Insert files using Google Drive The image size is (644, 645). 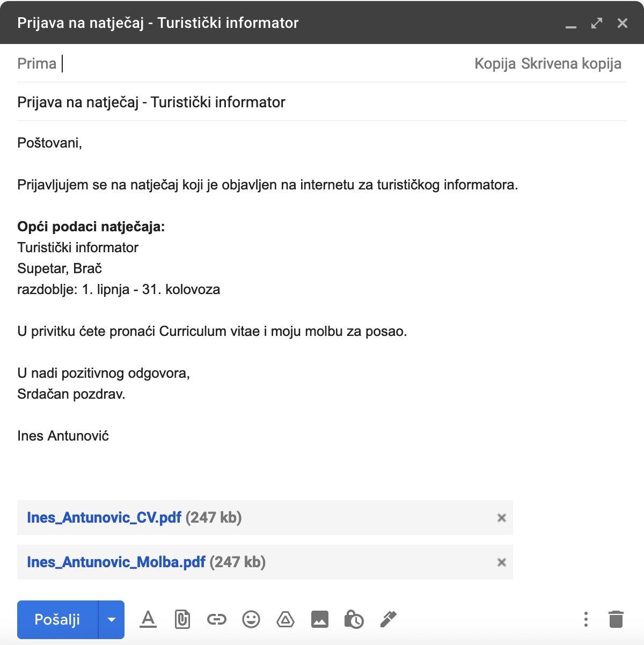(286, 619)
